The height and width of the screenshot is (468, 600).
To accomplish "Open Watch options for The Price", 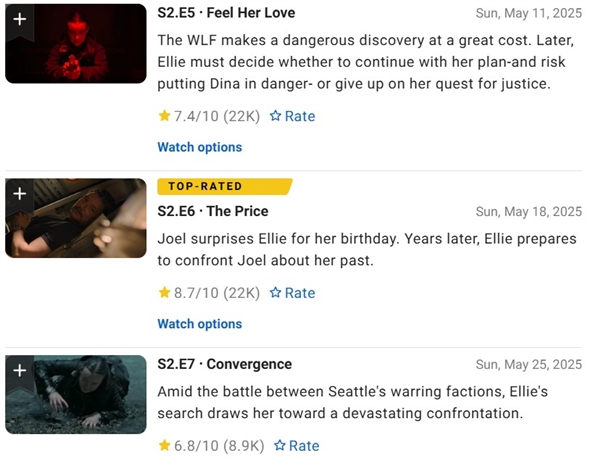I will (x=200, y=324).
